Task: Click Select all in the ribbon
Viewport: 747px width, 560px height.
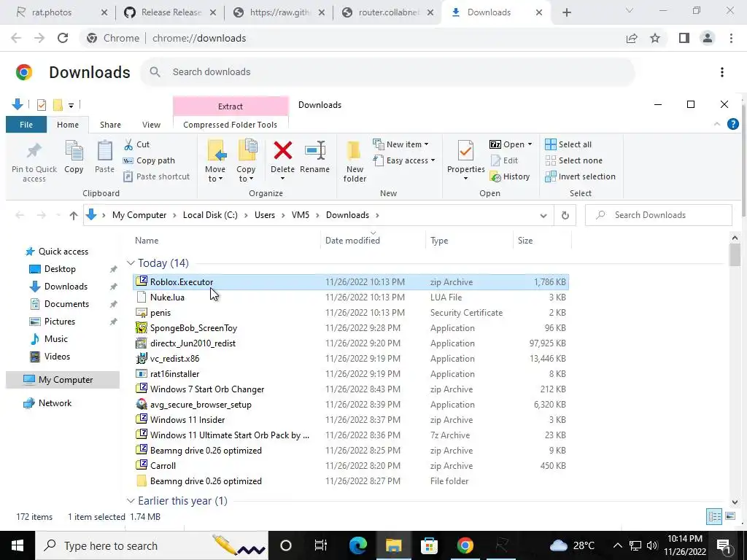Action: (x=568, y=144)
